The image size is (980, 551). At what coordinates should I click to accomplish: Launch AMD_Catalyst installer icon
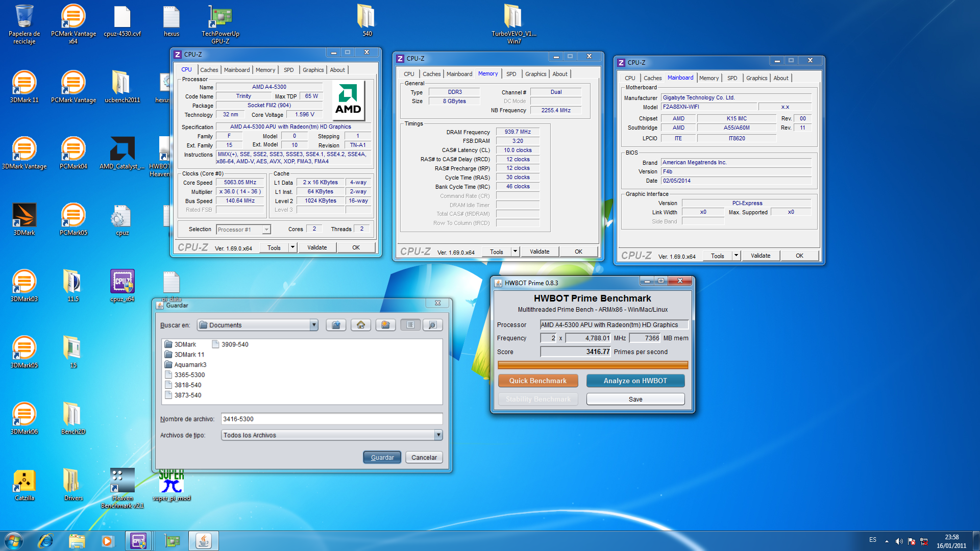pyautogui.click(x=122, y=154)
